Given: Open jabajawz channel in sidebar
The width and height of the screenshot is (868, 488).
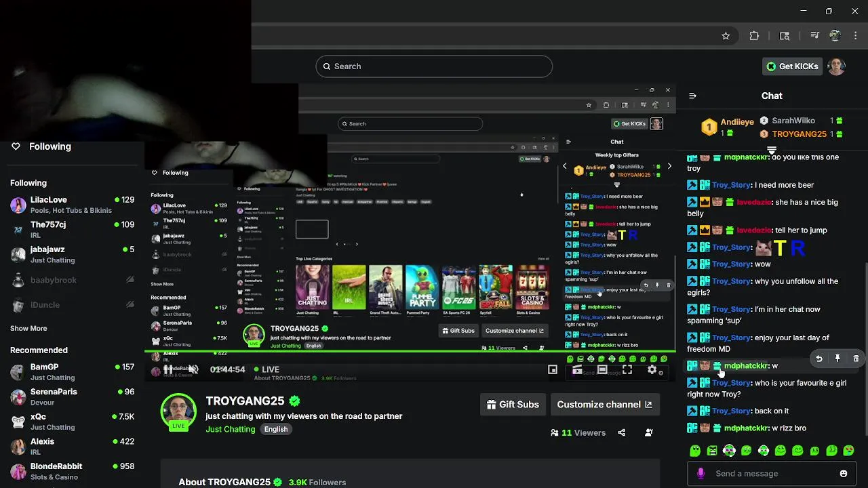Looking at the screenshot, I should [x=72, y=254].
